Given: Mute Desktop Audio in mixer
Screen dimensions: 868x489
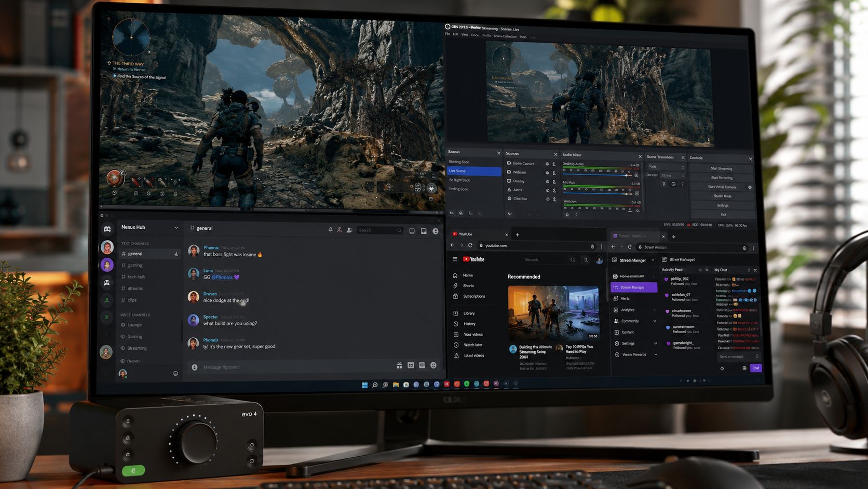Looking at the screenshot, I should click(x=636, y=175).
